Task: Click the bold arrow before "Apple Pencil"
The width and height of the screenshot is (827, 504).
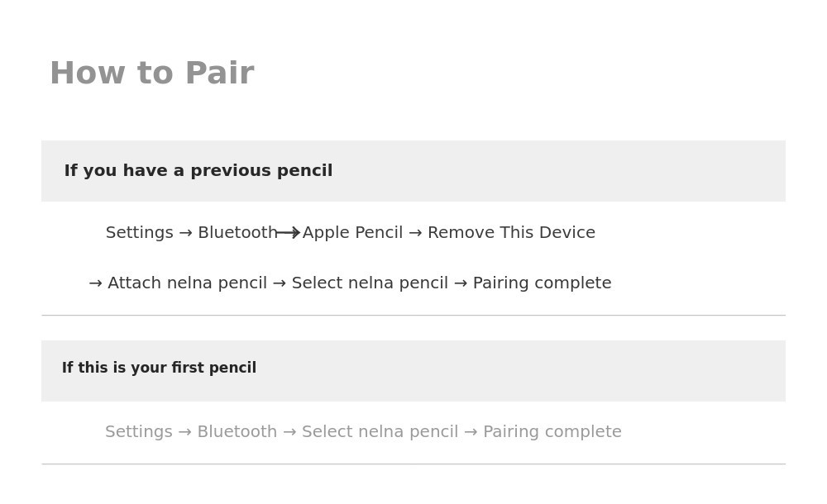Action: point(288,233)
